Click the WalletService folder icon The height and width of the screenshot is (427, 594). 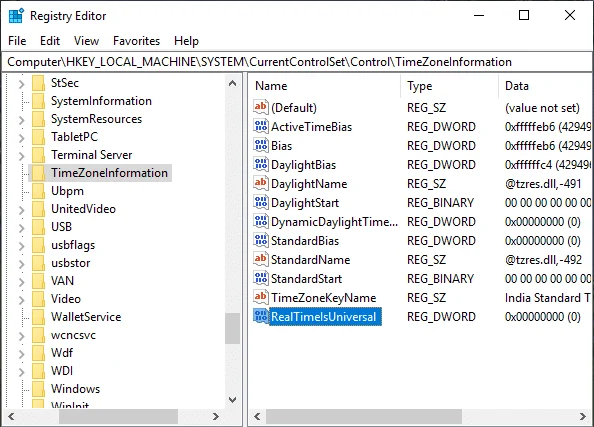click(38, 317)
